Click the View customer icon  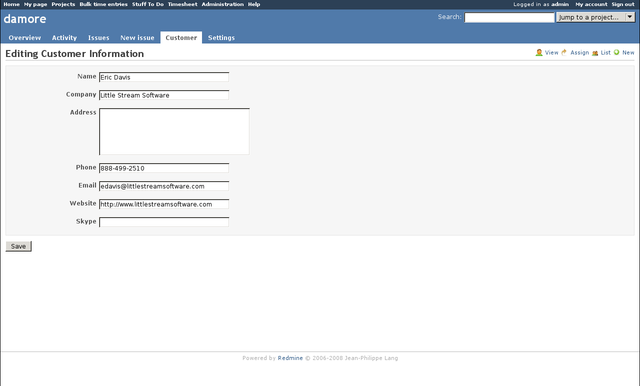(539, 53)
